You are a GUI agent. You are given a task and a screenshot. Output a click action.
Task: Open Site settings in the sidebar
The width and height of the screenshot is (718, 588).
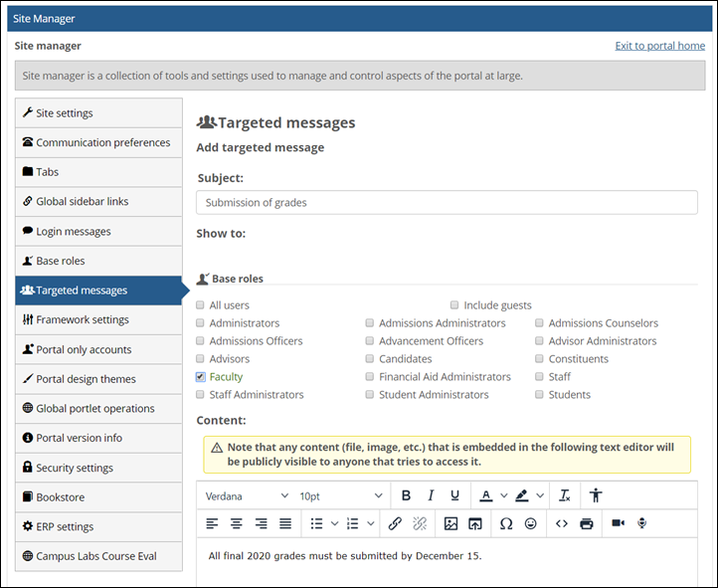(x=98, y=113)
